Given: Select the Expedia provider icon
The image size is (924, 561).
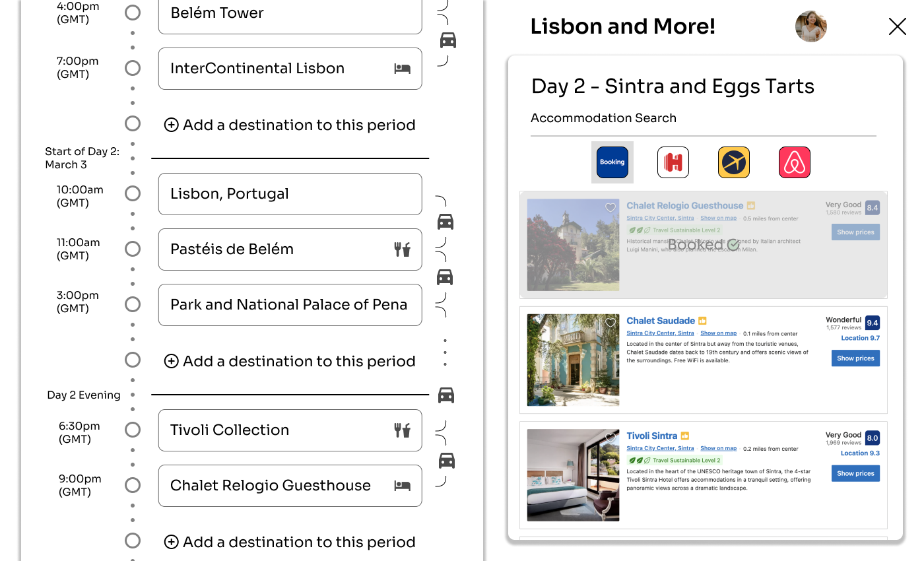Looking at the screenshot, I should 734,162.
